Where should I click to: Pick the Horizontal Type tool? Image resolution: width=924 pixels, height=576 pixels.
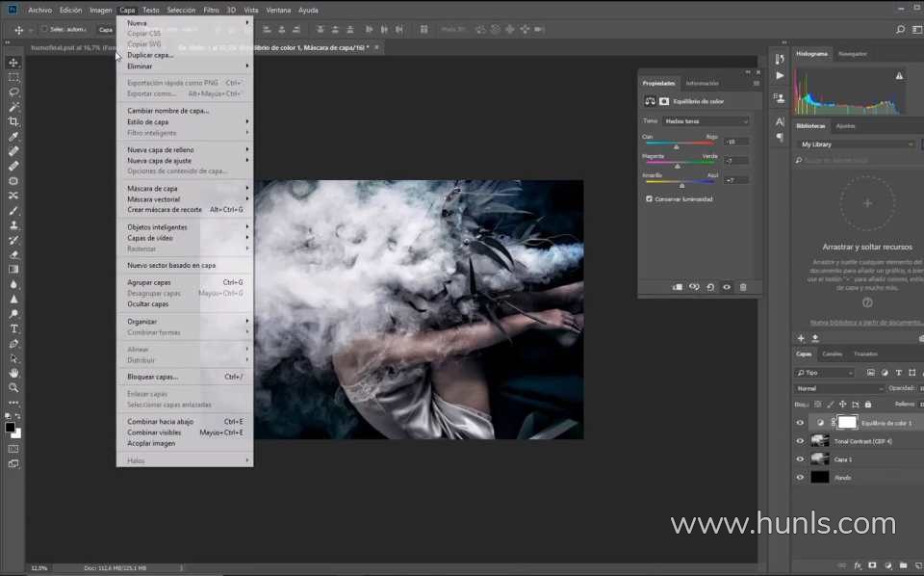coord(13,328)
